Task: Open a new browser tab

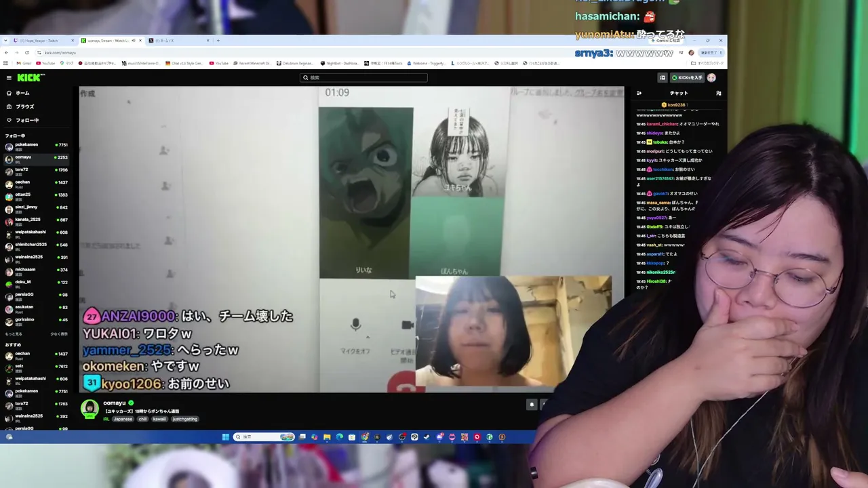Action: pos(218,41)
